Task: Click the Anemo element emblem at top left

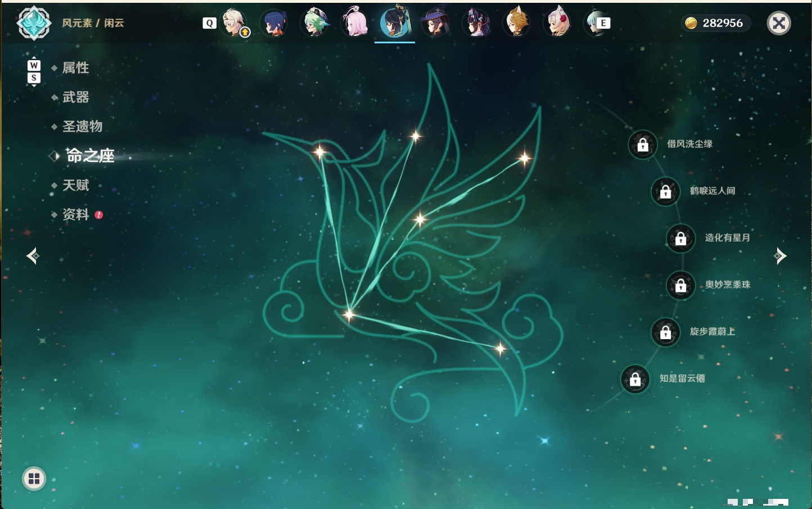Action: pos(34,23)
